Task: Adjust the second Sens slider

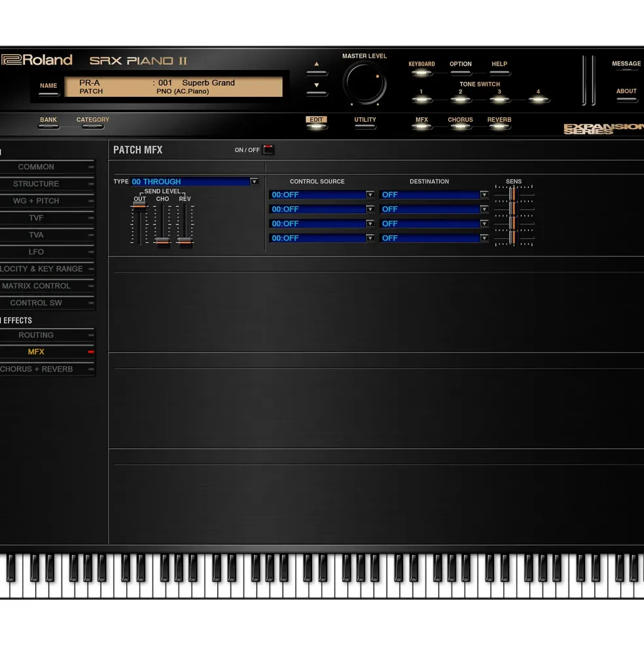Action: [x=512, y=209]
